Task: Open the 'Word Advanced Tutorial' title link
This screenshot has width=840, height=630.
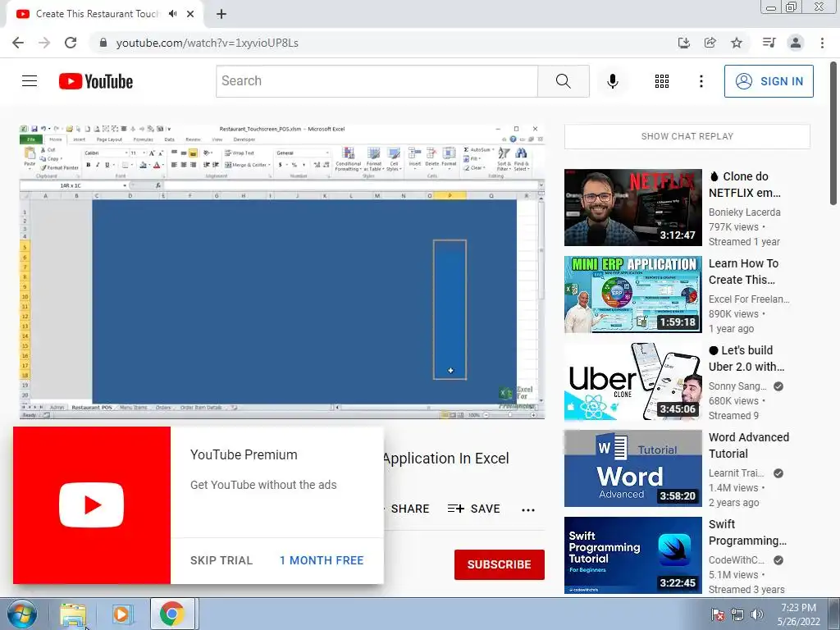Action: click(749, 445)
